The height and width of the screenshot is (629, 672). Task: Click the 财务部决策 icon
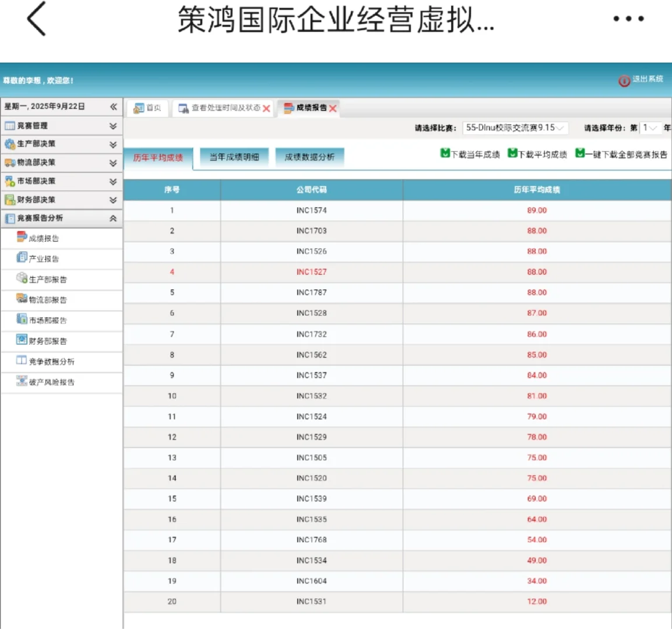click(9, 200)
